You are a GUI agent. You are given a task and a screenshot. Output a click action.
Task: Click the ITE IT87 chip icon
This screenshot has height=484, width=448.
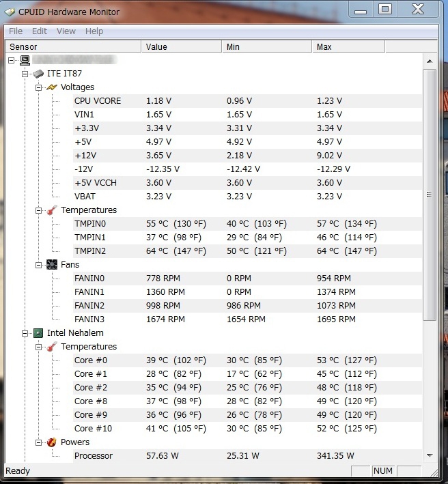point(38,74)
